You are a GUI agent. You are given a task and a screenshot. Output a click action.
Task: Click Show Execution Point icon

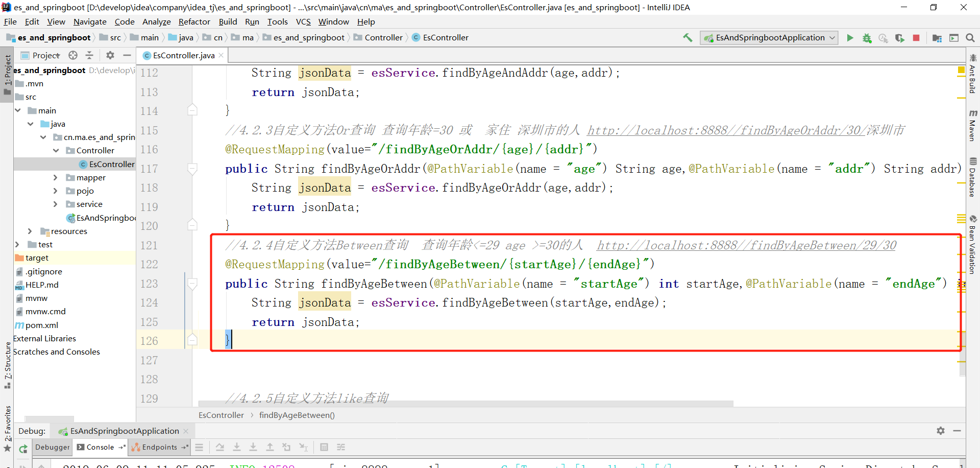tap(199, 447)
